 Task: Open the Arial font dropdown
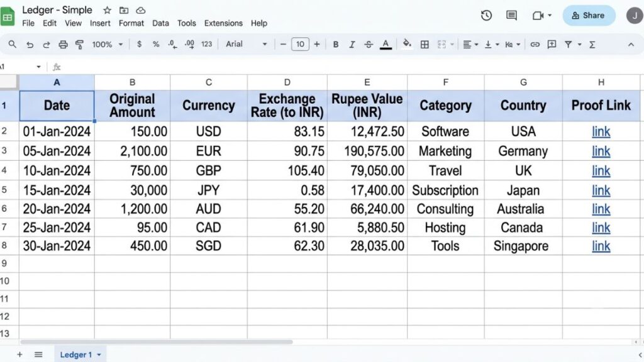(246, 44)
